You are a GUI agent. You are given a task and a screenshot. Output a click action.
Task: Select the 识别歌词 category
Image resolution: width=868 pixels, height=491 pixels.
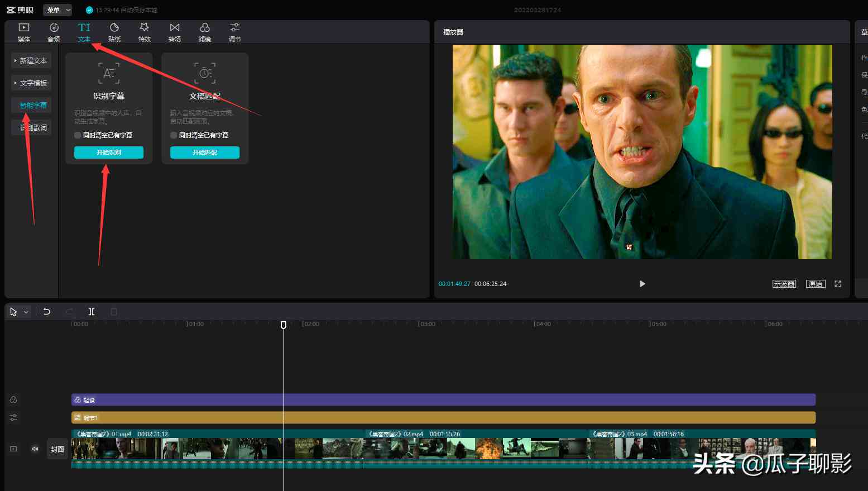click(31, 127)
